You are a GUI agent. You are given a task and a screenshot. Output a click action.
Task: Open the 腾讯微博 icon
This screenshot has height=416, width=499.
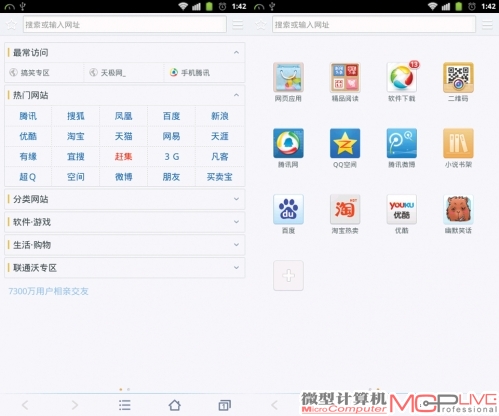click(x=402, y=143)
